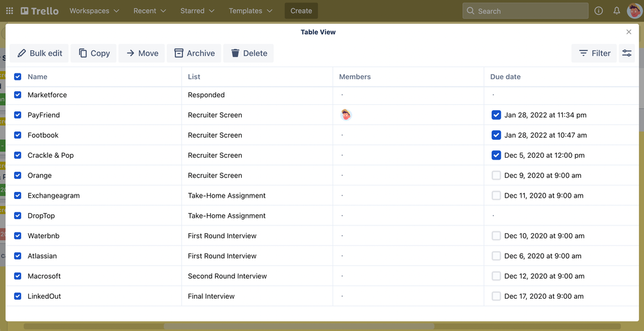The height and width of the screenshot is (331, 644).
Task: Click the horizontal scrollbar at bottom
Action: pos(299,326)
